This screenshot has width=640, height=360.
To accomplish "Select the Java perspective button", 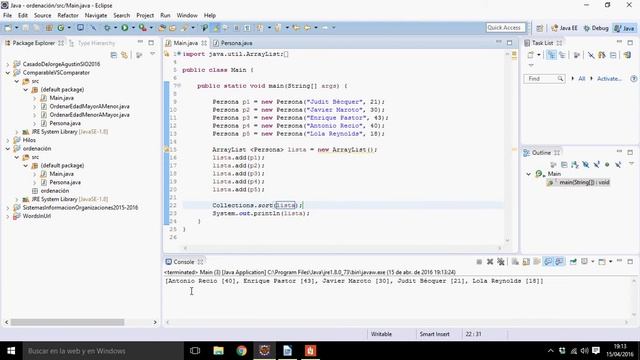I will pyautogui.click(x=624, y=28).
